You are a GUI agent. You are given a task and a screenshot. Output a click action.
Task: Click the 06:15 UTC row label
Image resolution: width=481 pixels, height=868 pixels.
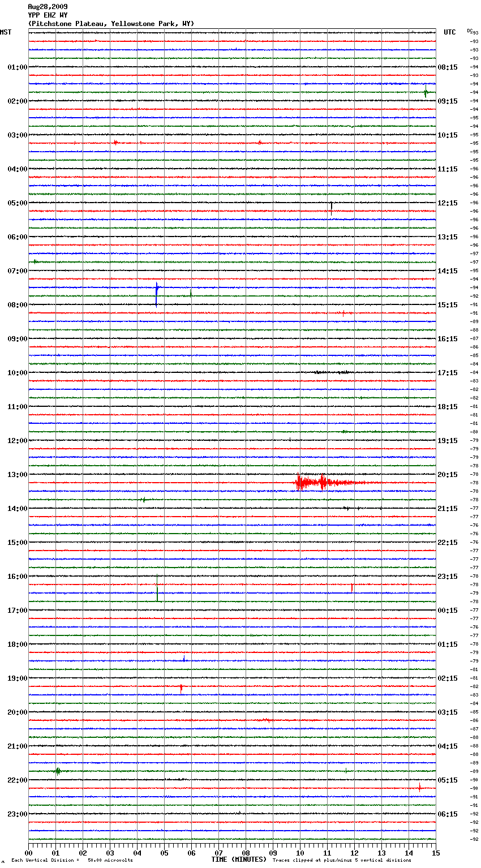(x=448, y=814)
